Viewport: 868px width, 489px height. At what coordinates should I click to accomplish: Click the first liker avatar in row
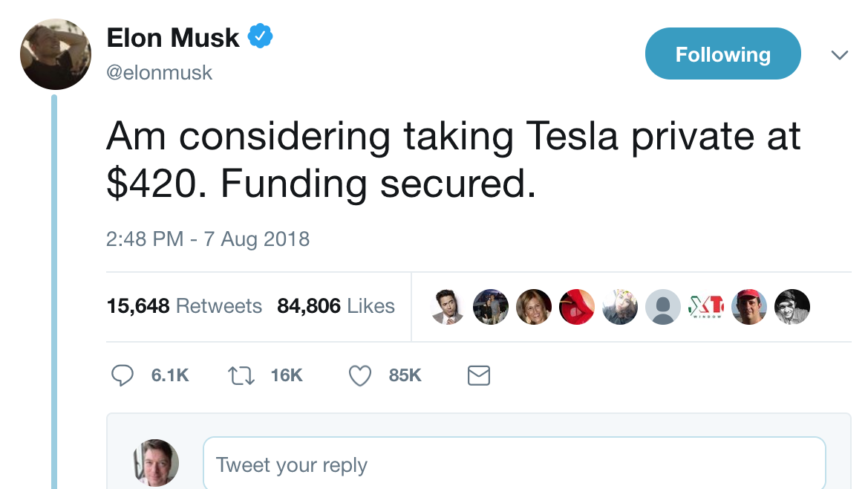448,306
